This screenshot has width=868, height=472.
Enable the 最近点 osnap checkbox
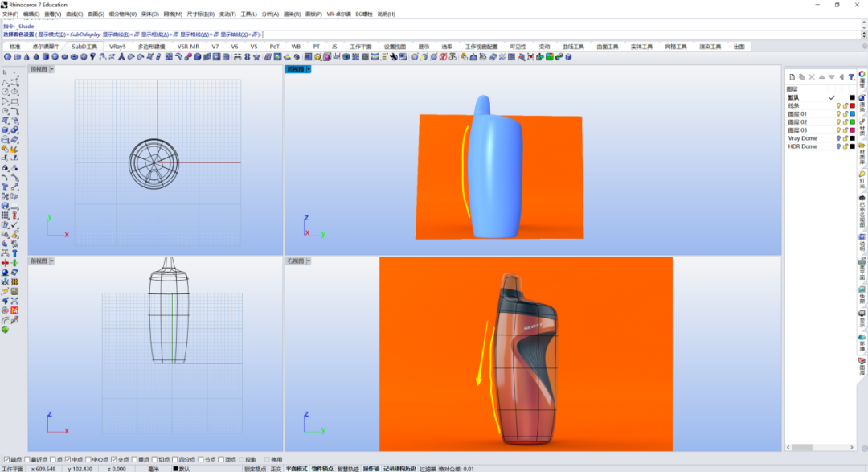point(27,459)
